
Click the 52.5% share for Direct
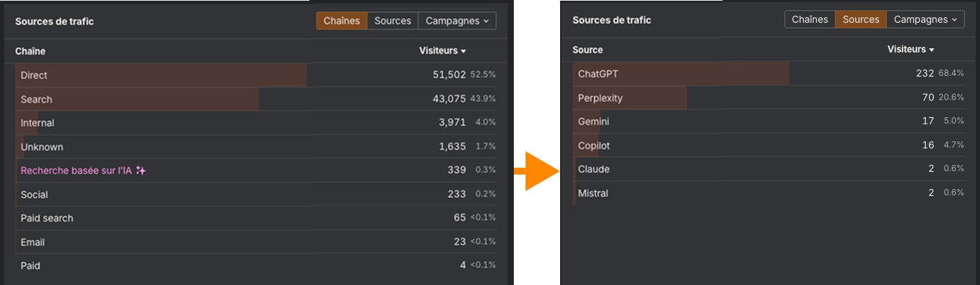coord(483,75)
